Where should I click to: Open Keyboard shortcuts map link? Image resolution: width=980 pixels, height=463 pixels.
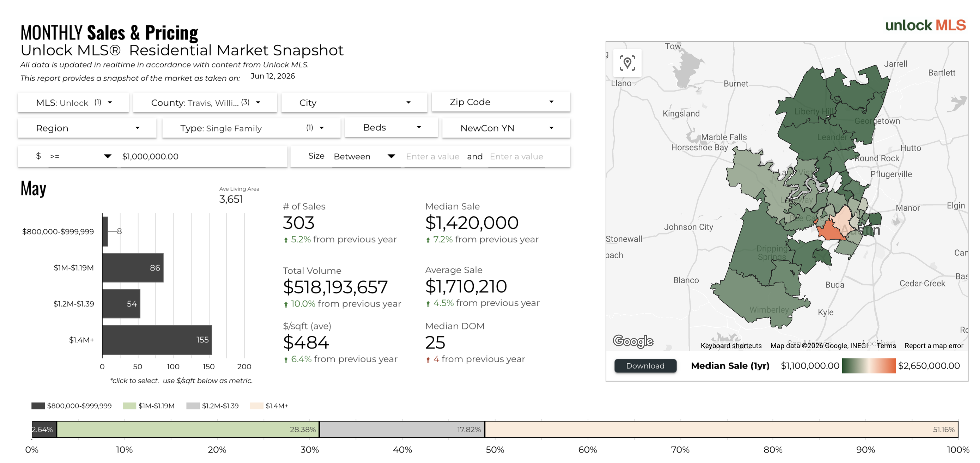pos(731,345)
